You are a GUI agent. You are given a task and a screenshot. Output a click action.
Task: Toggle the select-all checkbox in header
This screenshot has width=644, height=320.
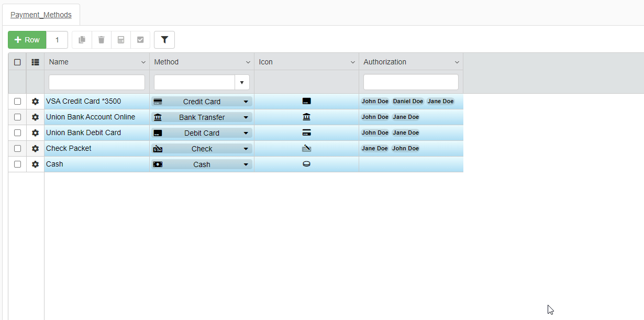click(x=17, y=62)
